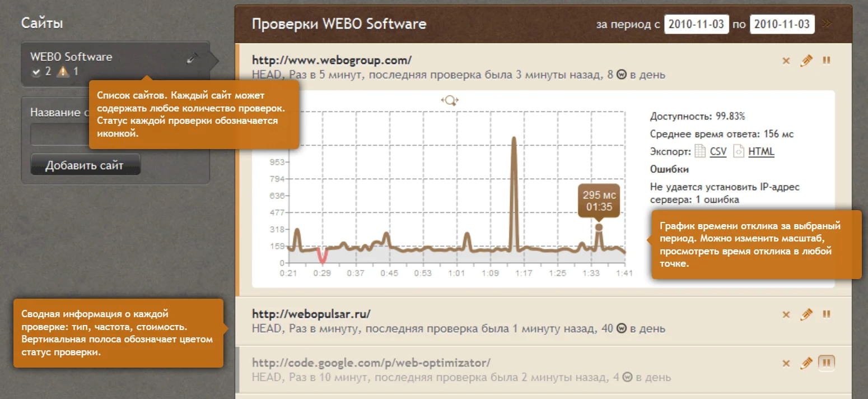The height and width of the screenshot is (399, 868).
Task: Click the HTML file icon
Action: pyautogui.click(x=739, y=151)
